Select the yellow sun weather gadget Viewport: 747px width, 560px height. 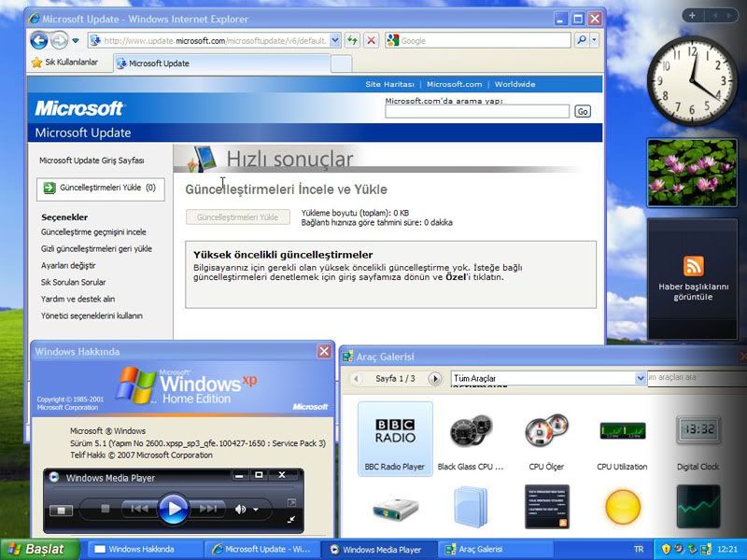623,507
